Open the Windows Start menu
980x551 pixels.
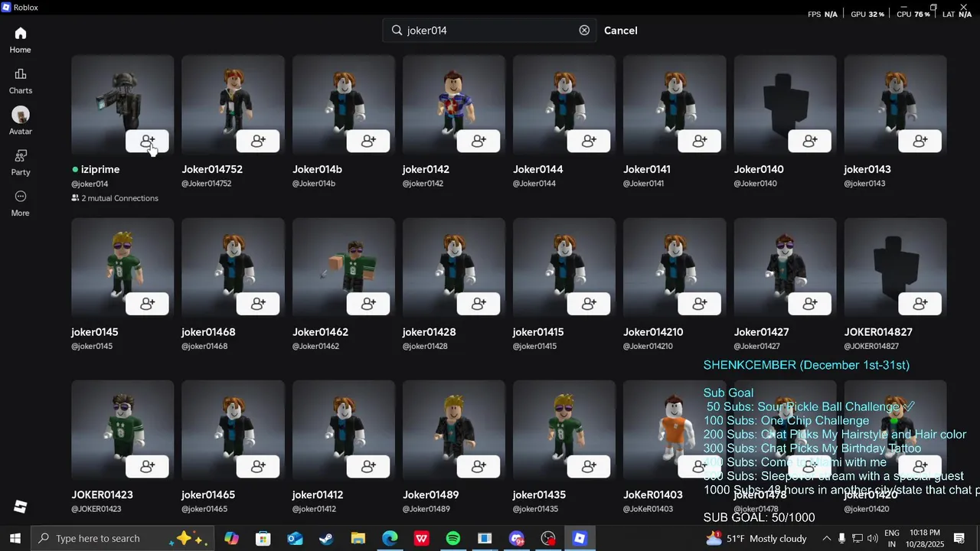[x=15, y=539]
